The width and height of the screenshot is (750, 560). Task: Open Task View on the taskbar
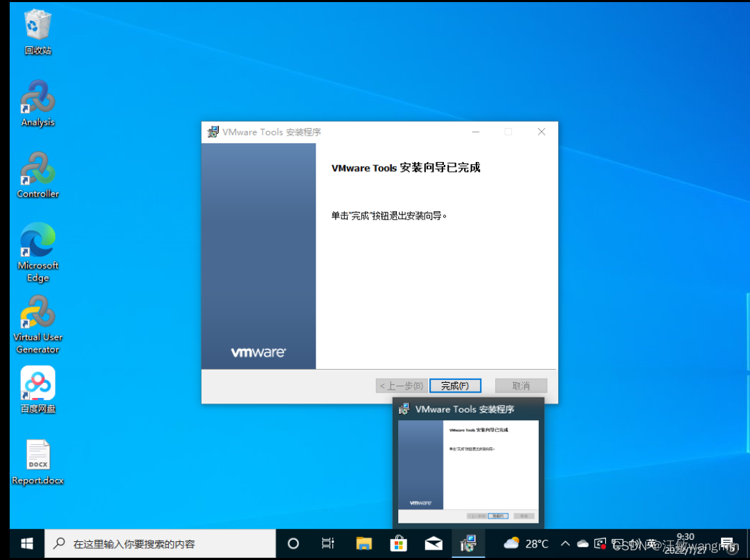328,544
